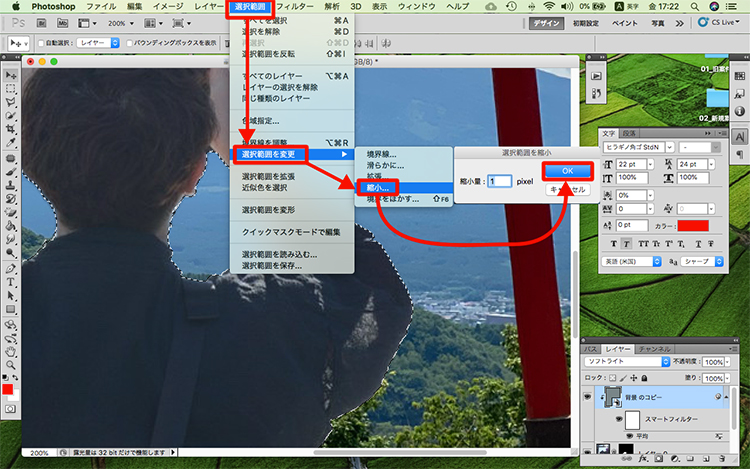Open the 英語 (米国) language dropdown
Image resolution: width=750 pixels, height=469 pixels.
[631, 262]
